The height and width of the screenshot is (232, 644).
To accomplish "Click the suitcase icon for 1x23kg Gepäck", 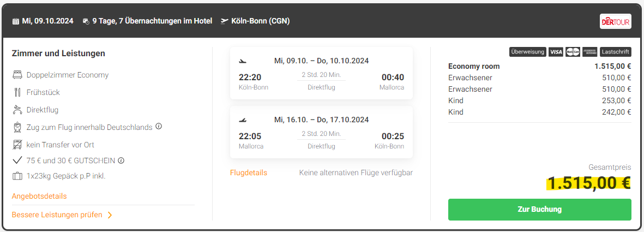I will tap(17, 176).
